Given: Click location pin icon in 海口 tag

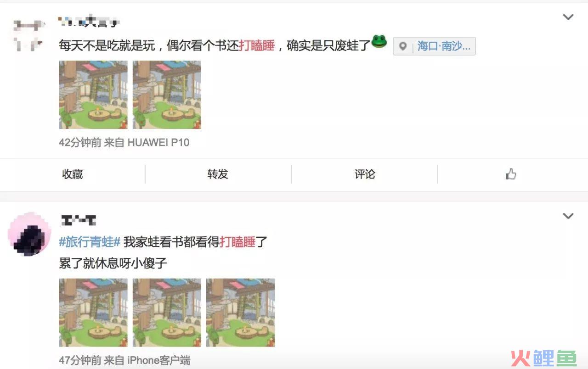Looking at the screenshot, I should 403,46.
